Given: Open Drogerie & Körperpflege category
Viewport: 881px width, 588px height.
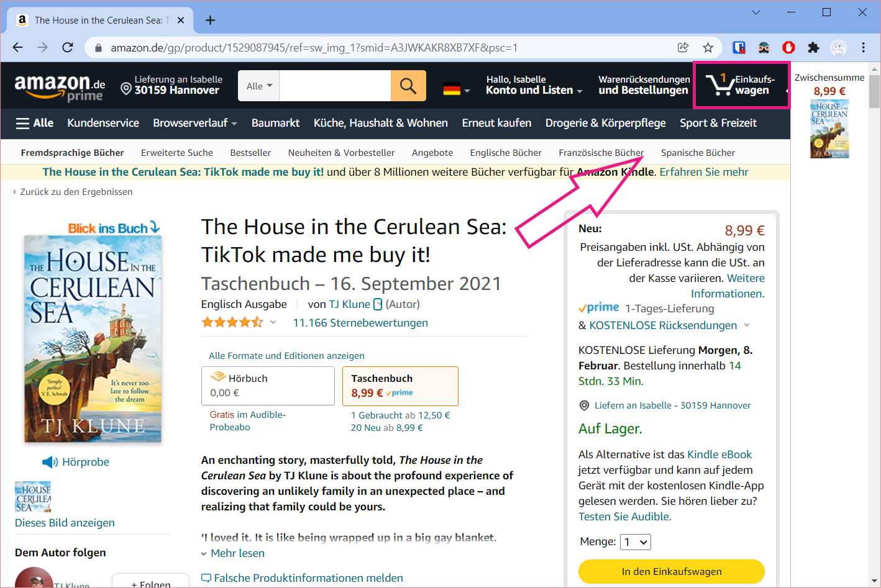Looking at the screenshot, I should [x=606, y=123].
